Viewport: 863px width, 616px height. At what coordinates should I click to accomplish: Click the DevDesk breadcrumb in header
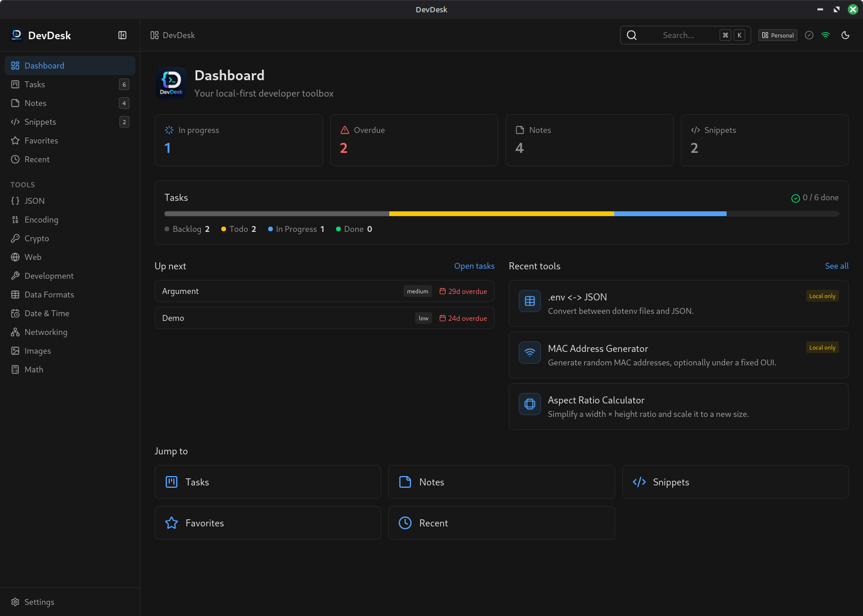pyautogui.click(x=173, y=35)
